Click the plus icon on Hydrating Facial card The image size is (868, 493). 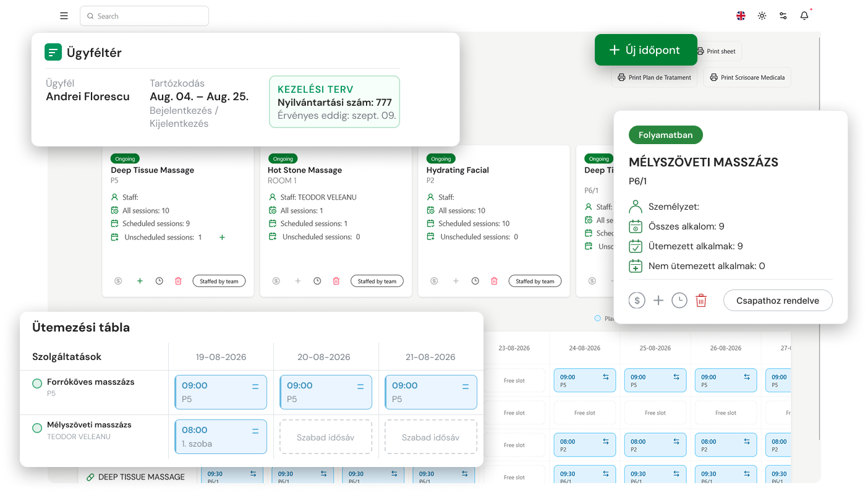click(456, 281)
